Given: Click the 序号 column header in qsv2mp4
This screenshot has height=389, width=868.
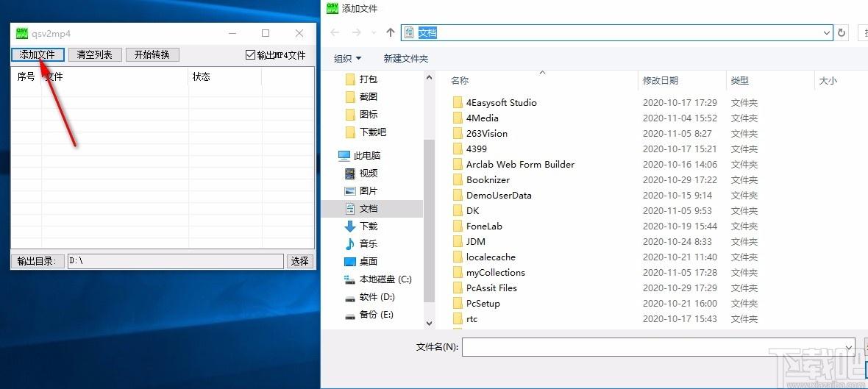Looking at the screenshot, I should (26, 77).
